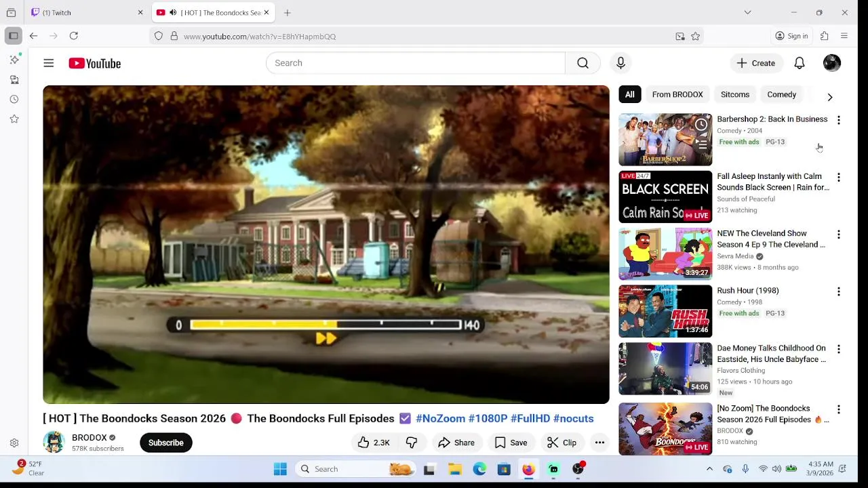Open bookmarks star in Firefox sidebar

pos(14,119)
